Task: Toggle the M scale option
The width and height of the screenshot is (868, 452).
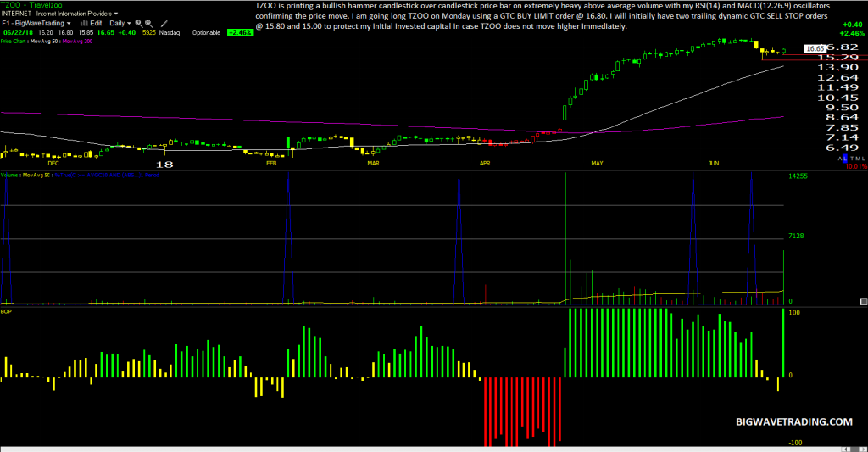Action: point(858,159)
